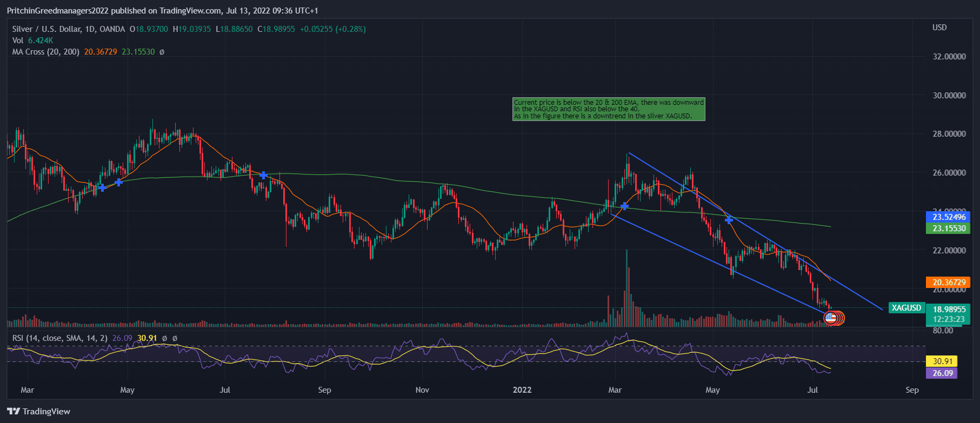Select the lower blue channel trend line
980x423 pixels.
pos(719,264)
